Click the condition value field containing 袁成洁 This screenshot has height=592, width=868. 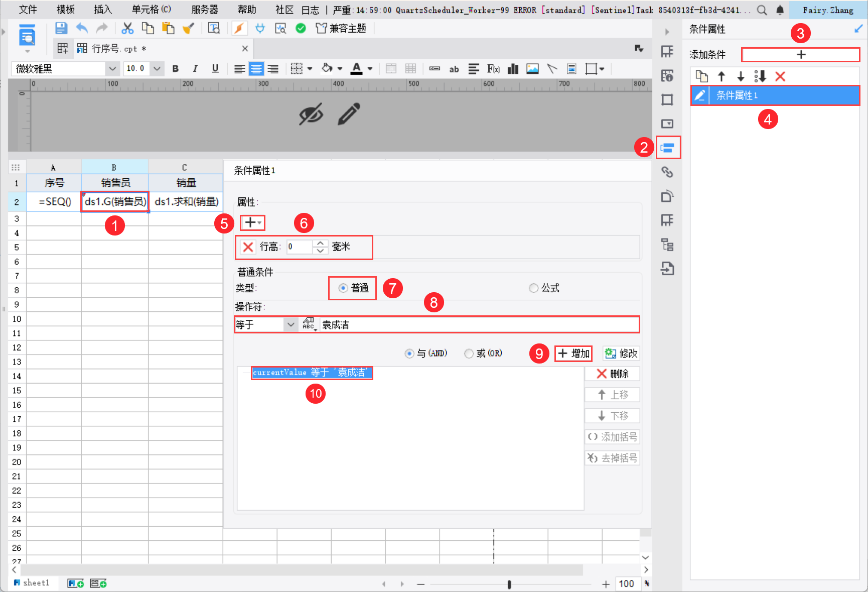pos(479,325)
